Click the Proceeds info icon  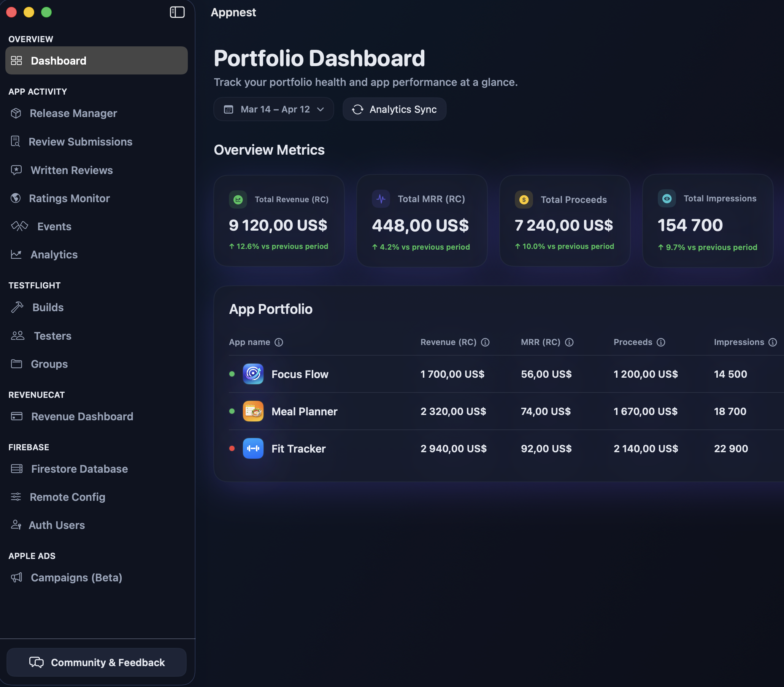pos(661,342)
